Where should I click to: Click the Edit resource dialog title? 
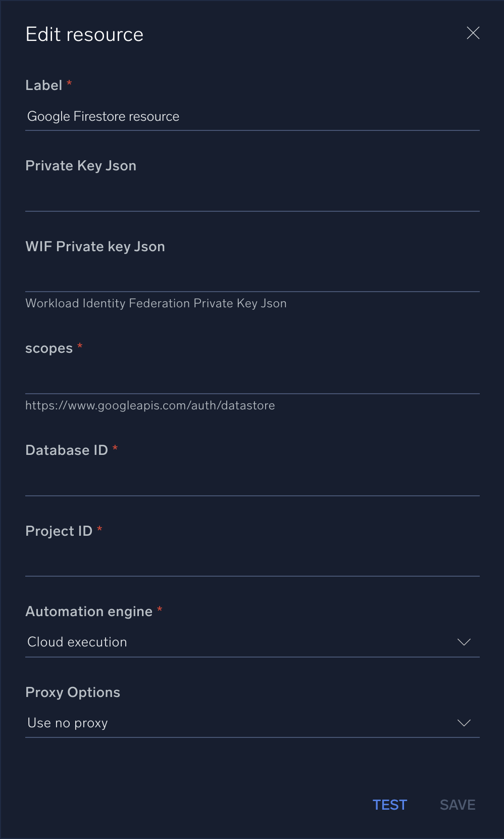tap(84, 33)
